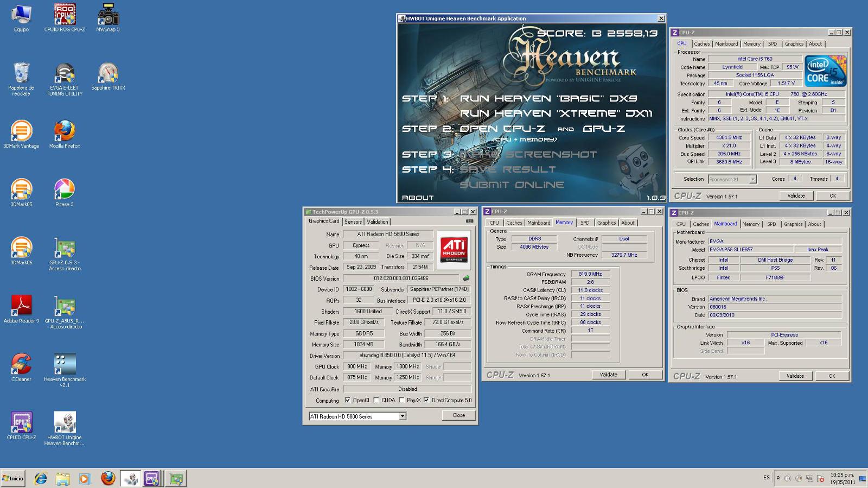Open the Processor #1 selection dropdown

(752, 179)
